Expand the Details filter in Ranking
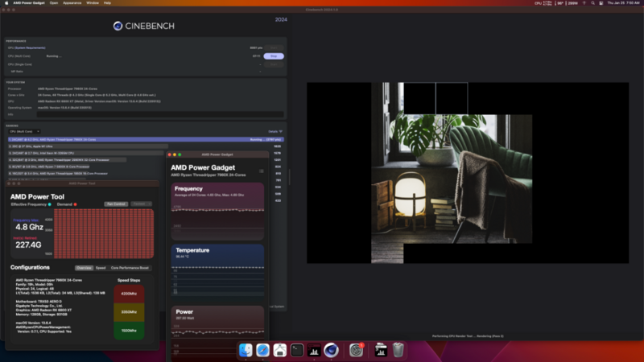The width and height of the screenshot is (644, 362). click(275, 131)
